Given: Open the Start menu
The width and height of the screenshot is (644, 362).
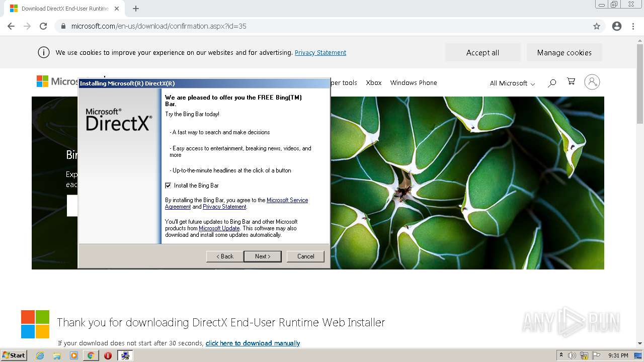Looking at the screenshot, I should [14, 355].
